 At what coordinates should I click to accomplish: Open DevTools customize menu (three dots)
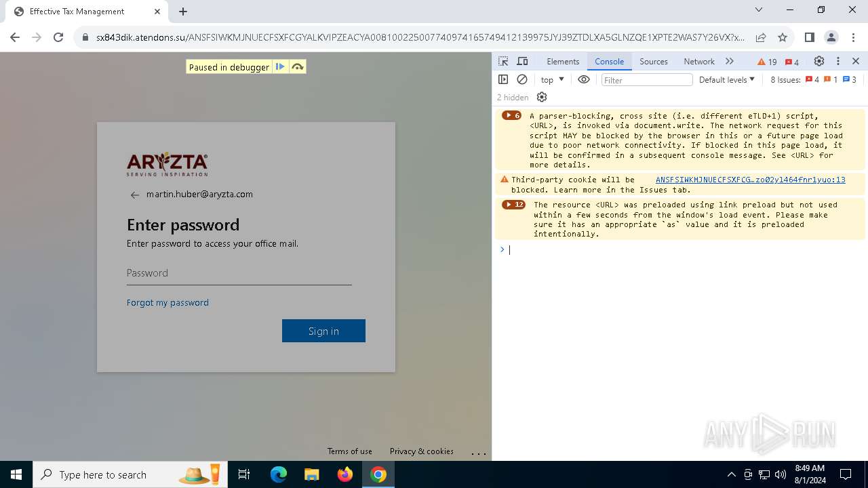click(x=838, y=61)
